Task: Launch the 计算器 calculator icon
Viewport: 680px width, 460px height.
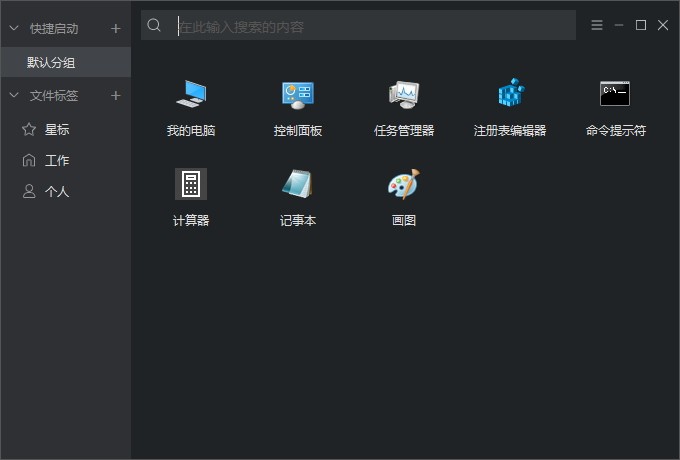Action: (x=191, y=184)
